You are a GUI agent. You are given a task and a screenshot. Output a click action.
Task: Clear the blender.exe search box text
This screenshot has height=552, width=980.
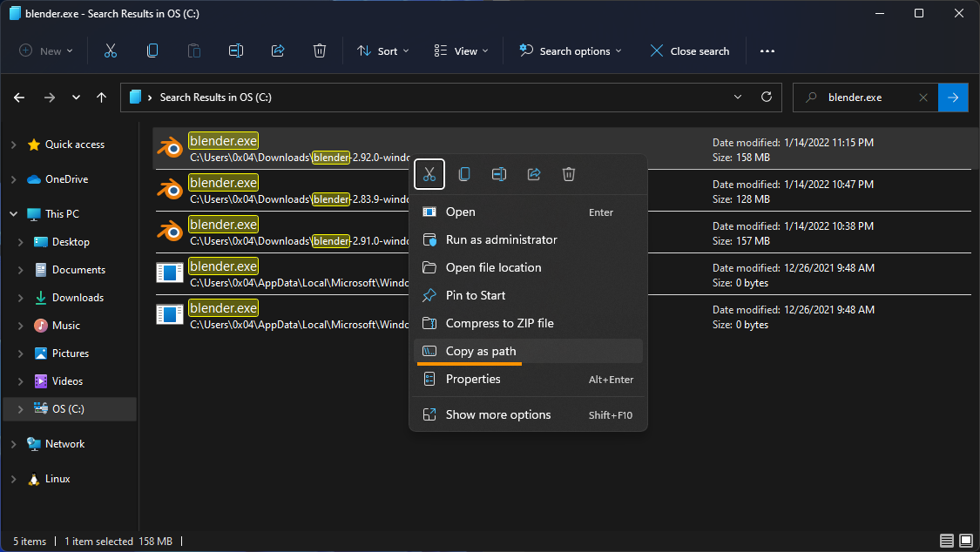click(x=923, y=98)
